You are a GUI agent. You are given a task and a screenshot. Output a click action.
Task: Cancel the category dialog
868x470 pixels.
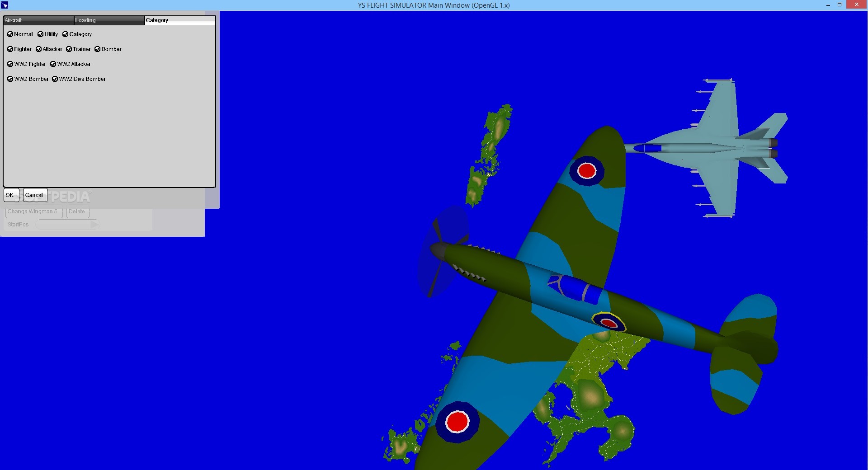coord(35,195)
